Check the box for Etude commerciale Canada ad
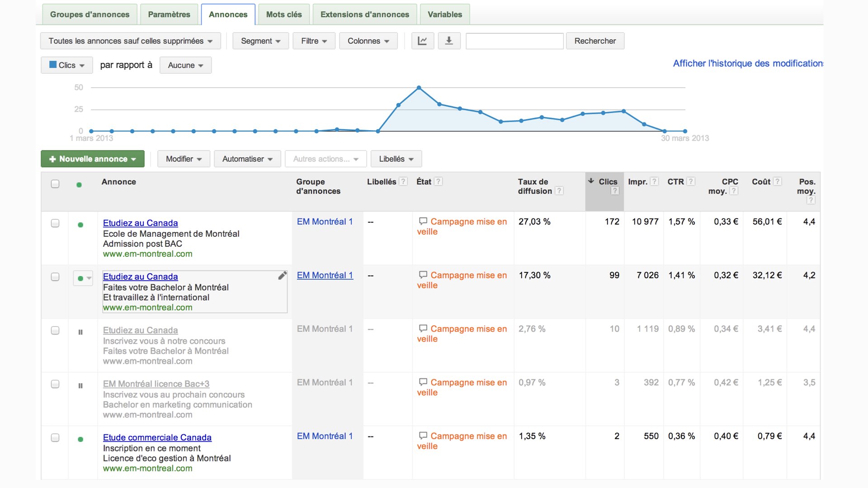This screenshot has height=488, width=868. pos(55,438)
